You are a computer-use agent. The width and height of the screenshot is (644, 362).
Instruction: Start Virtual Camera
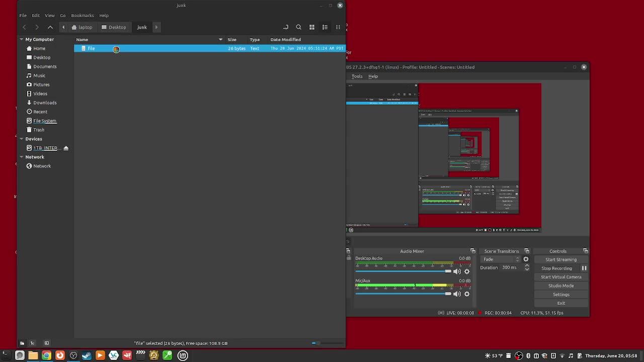[x=561, y=277]
